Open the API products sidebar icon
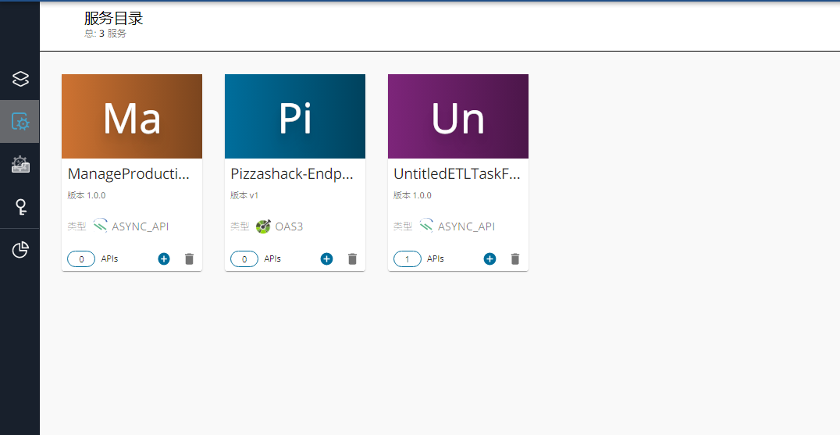The image size is (840, 436). pos(20,165)
